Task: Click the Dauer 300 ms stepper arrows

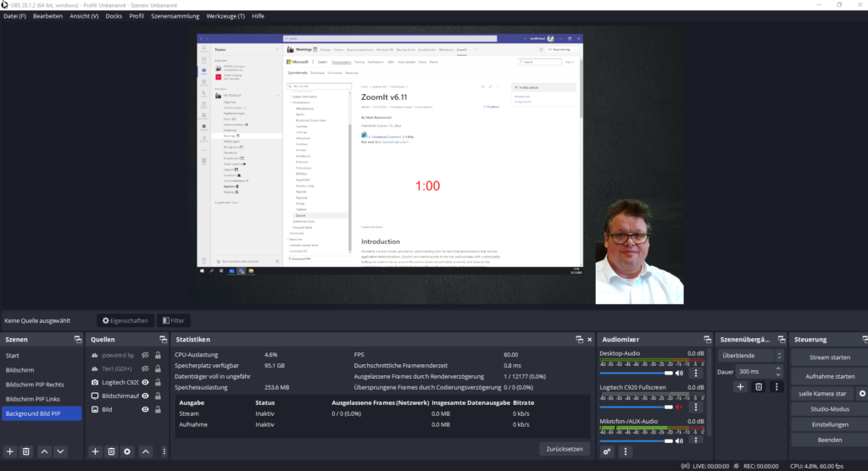Action: click(x=778, y=371)
